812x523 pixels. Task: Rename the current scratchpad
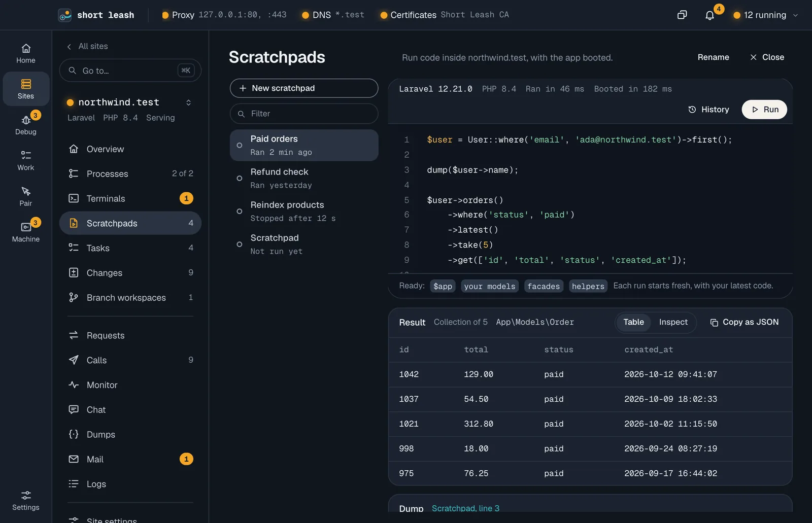[x=713, y=57]
